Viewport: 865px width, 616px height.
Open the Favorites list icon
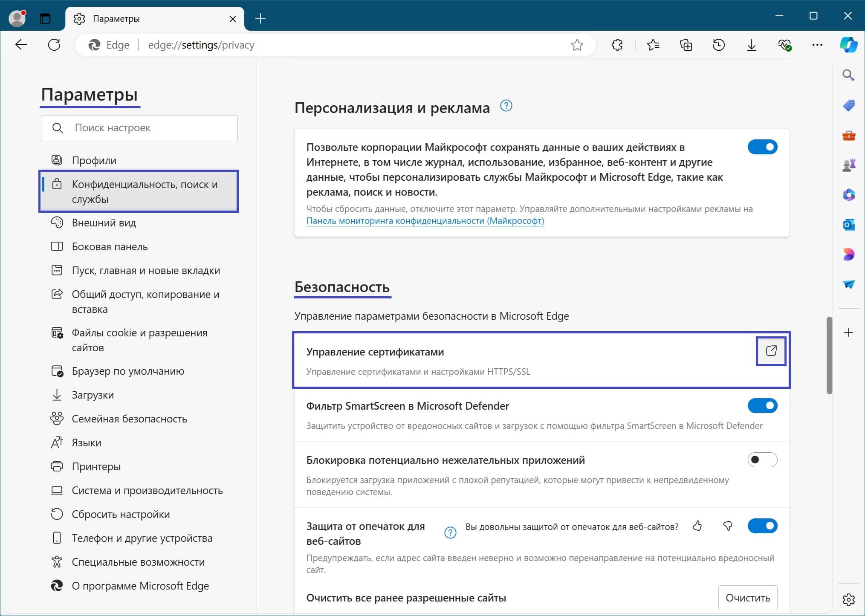(653, 45)
